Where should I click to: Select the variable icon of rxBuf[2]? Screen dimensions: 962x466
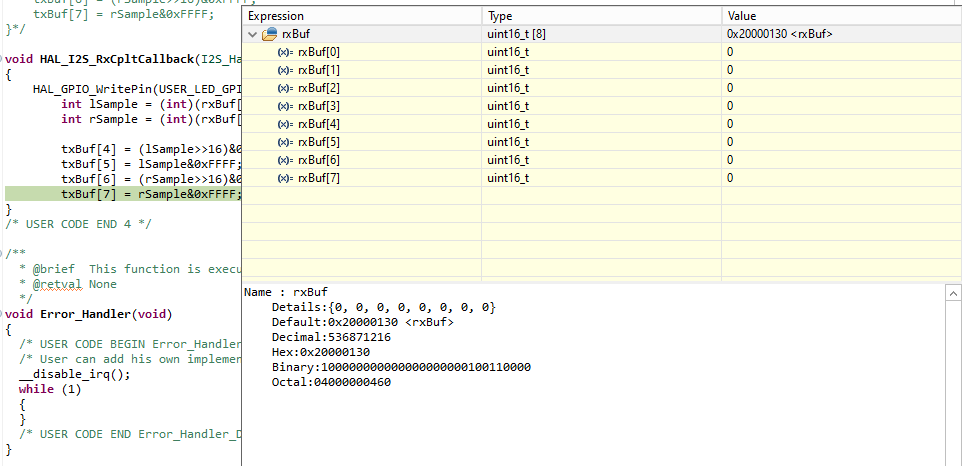pos(285,88)
